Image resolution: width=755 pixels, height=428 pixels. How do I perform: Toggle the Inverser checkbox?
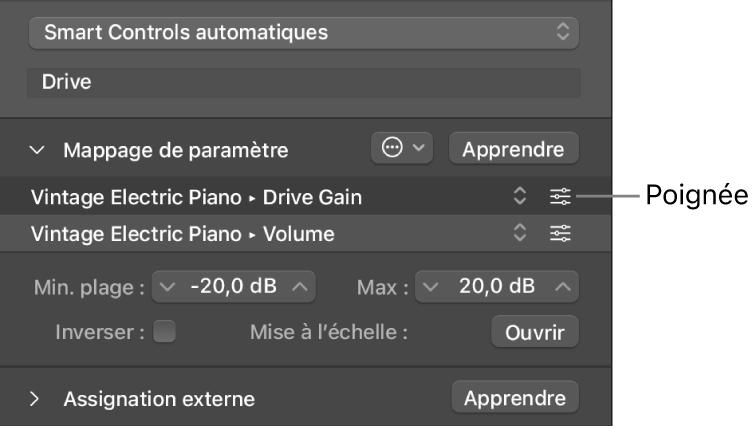point(164,331)
